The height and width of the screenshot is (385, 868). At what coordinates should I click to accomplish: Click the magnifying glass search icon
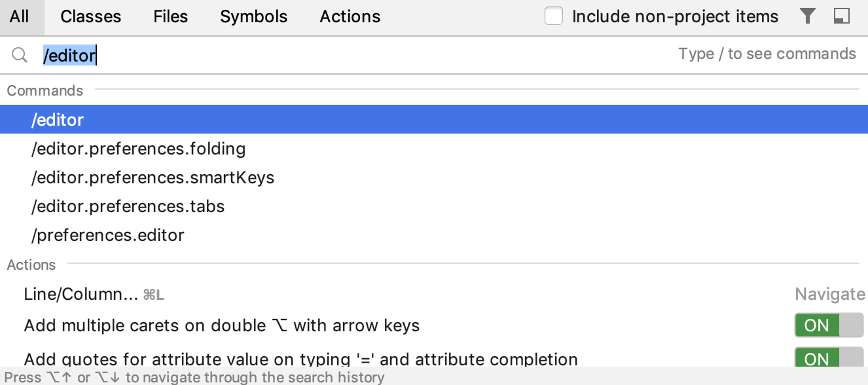point(20,55)
